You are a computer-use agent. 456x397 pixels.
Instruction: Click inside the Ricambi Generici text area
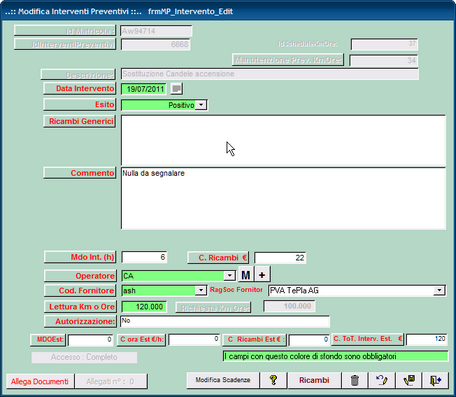pyautogui.click(x=283, y=140)
